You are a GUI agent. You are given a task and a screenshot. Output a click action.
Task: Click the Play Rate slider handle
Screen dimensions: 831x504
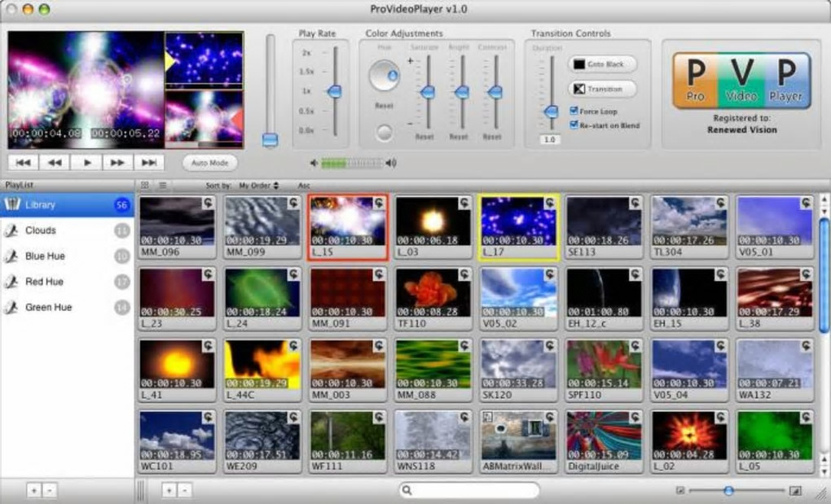click(x=334, y=92)
